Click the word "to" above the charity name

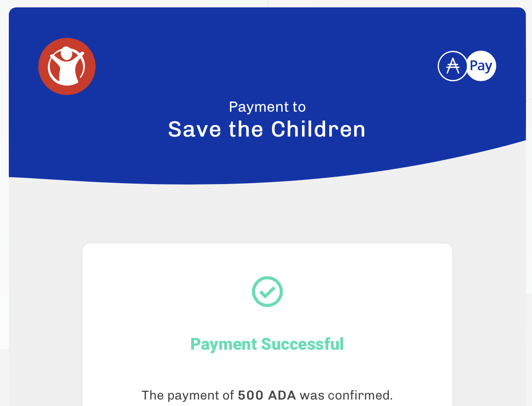[x=298, y=107]
